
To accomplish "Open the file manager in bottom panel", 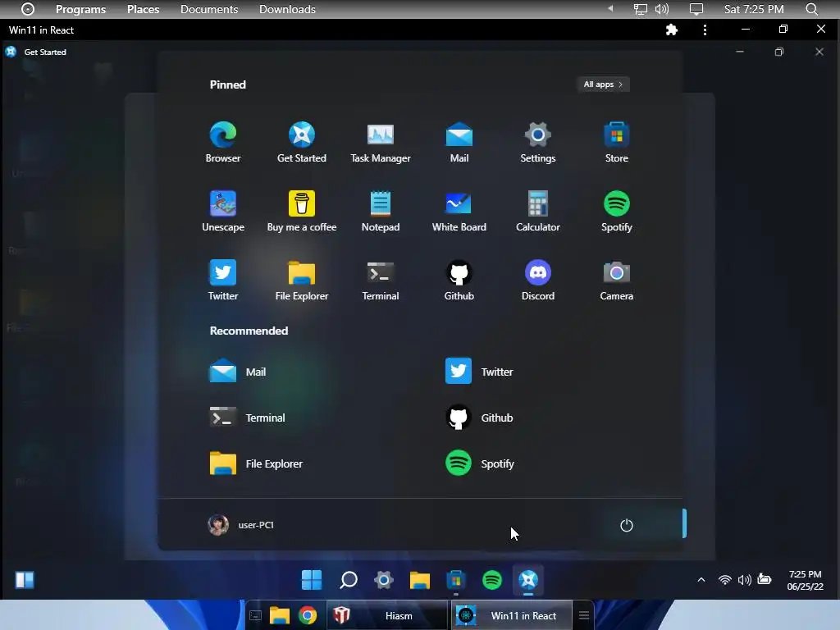I will point(279,615).
